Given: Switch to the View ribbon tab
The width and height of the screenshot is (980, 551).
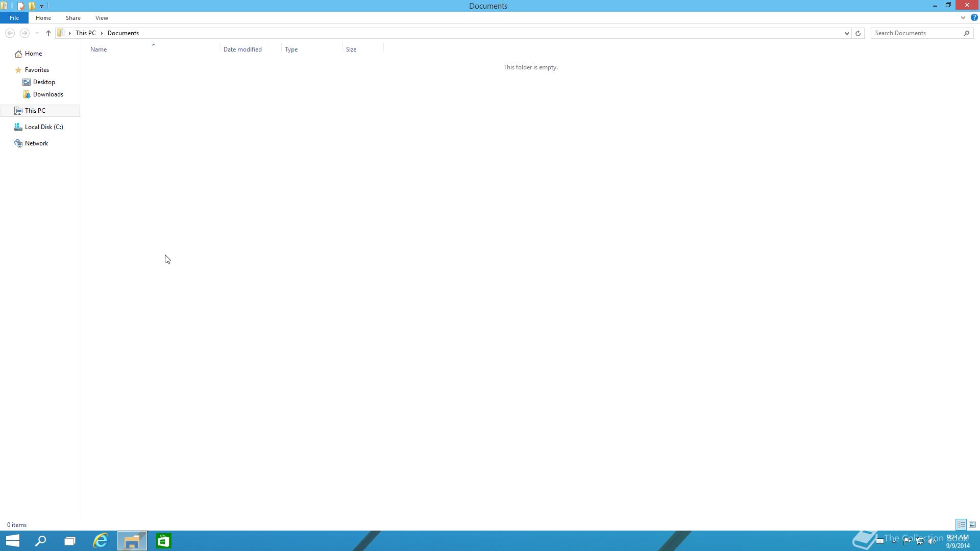Looking at the screenshot, I should coord(102,18).
